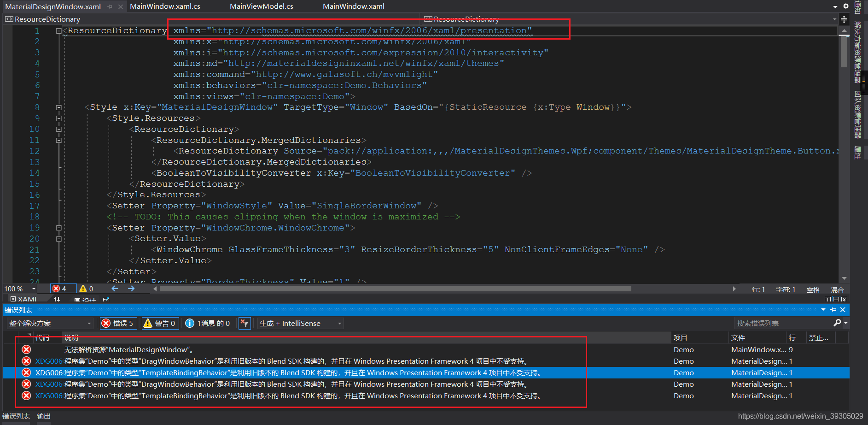Switch to horizontal split layout icon
This screenshot has height=425, width=868.
click(836, 299)
